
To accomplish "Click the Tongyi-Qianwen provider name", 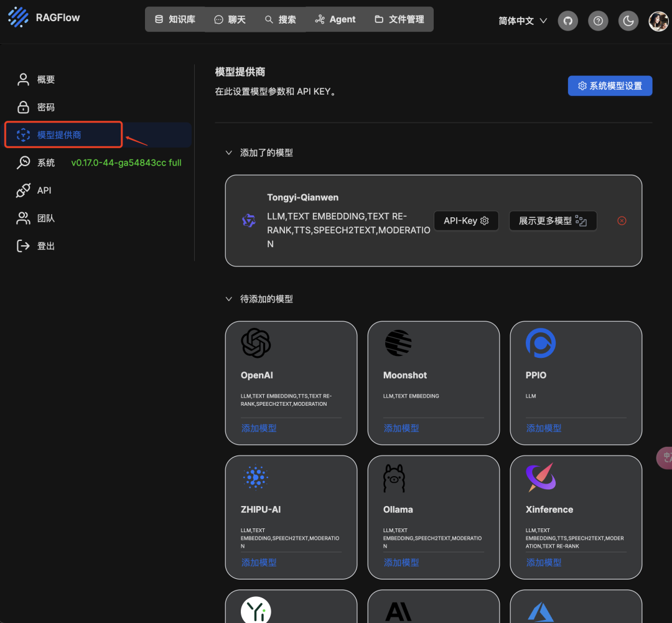I will point(302,197).
